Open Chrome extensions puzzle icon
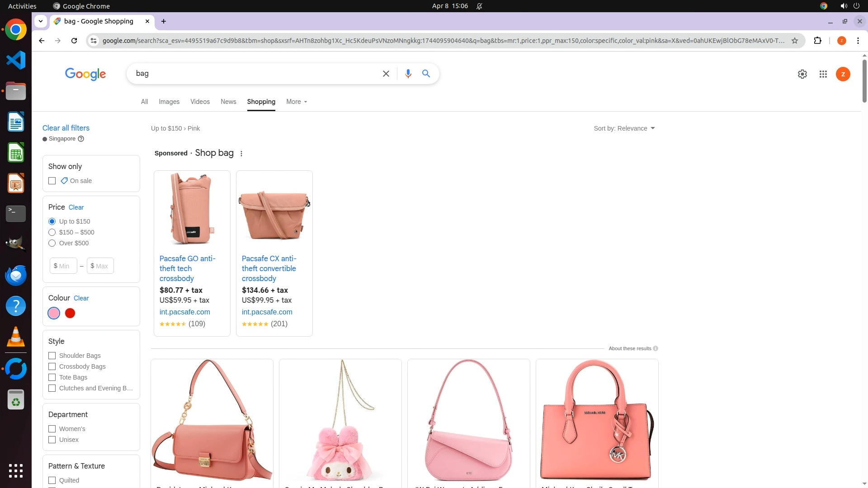 817,41
